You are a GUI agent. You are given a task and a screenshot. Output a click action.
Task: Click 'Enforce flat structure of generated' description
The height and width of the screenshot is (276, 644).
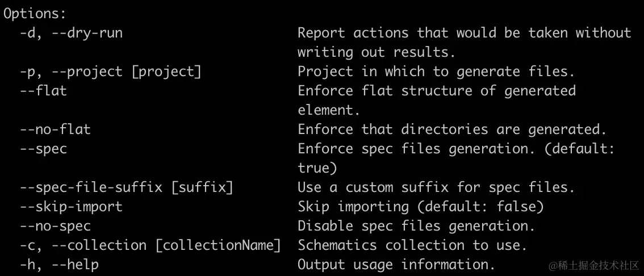click(x=437, y=91)
